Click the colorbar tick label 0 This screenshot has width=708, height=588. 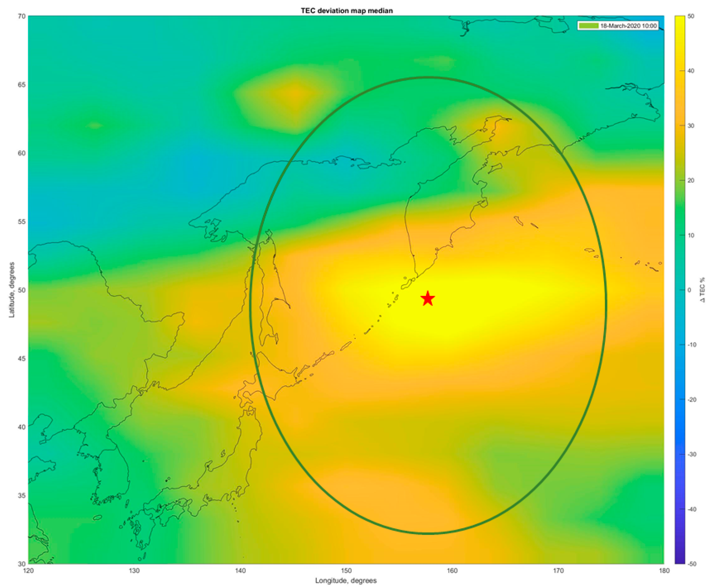coord(689,290)
